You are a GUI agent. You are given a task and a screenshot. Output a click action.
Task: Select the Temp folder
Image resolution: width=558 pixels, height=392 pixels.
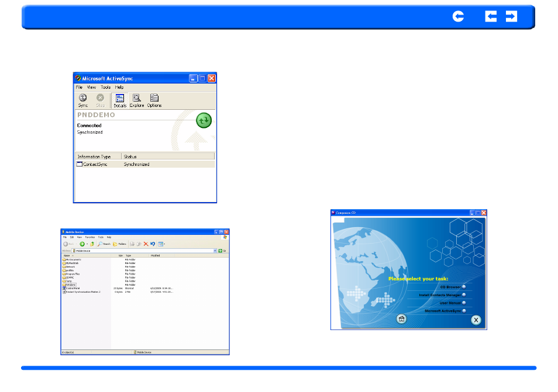67,281
